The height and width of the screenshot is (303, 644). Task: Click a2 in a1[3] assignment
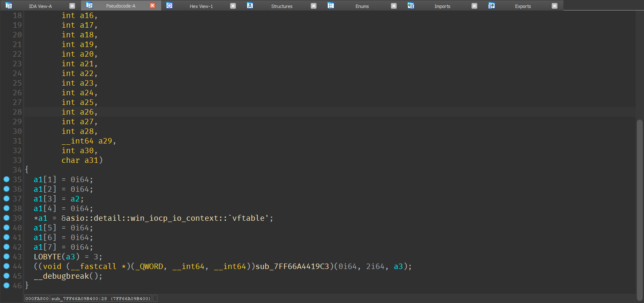point(75,199)
